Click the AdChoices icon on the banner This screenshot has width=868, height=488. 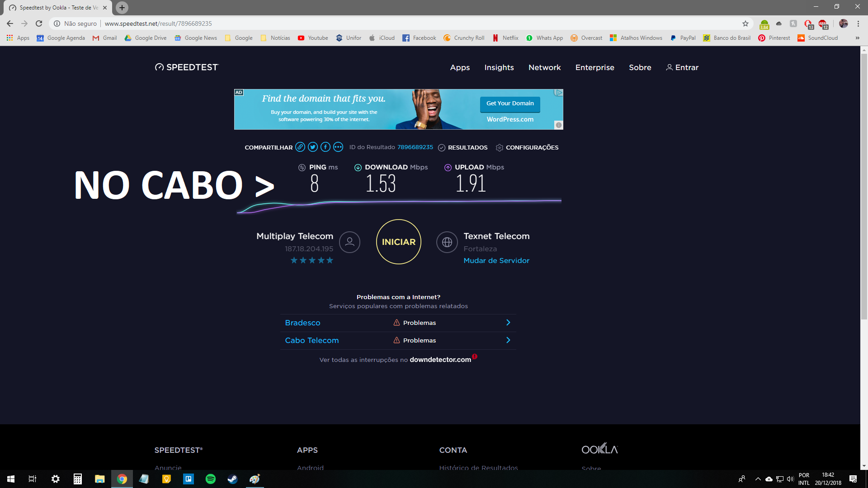(559, 93)
